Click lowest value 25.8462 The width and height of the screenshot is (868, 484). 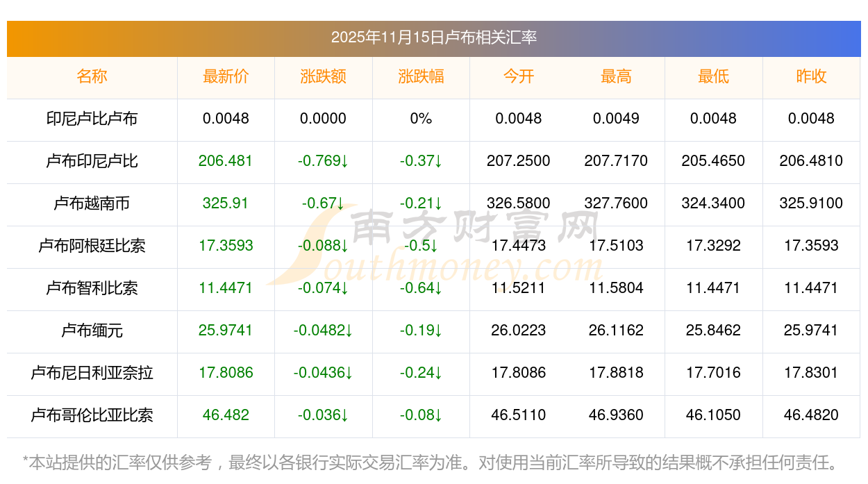pyautogui.click(x=714, y=331)
